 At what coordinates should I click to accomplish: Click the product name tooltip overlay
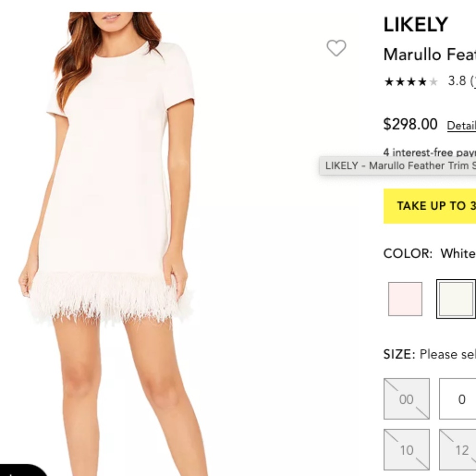click(399, 166)
